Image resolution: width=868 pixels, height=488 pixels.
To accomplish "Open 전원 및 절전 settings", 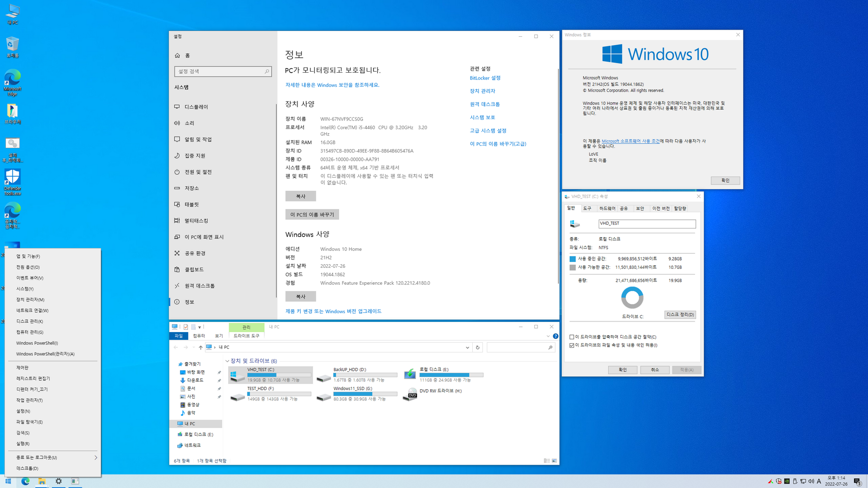I will pyautogui.click(x=223, y=172).
